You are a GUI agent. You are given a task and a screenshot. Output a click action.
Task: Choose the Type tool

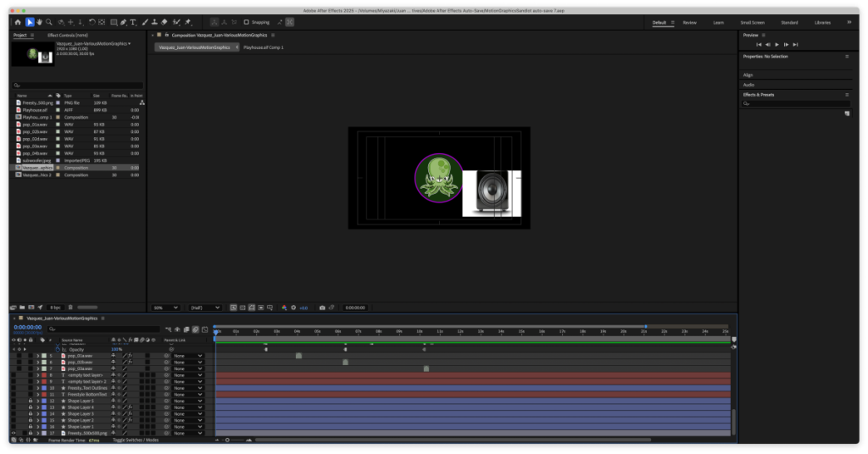(133, 22)
